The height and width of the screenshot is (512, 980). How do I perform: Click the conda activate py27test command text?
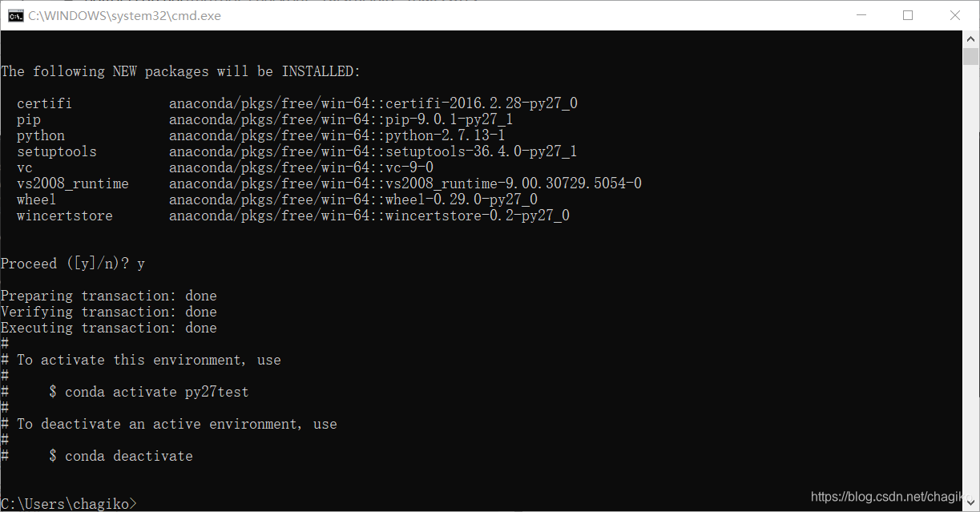pyautogui.click(x=156, y=391)
